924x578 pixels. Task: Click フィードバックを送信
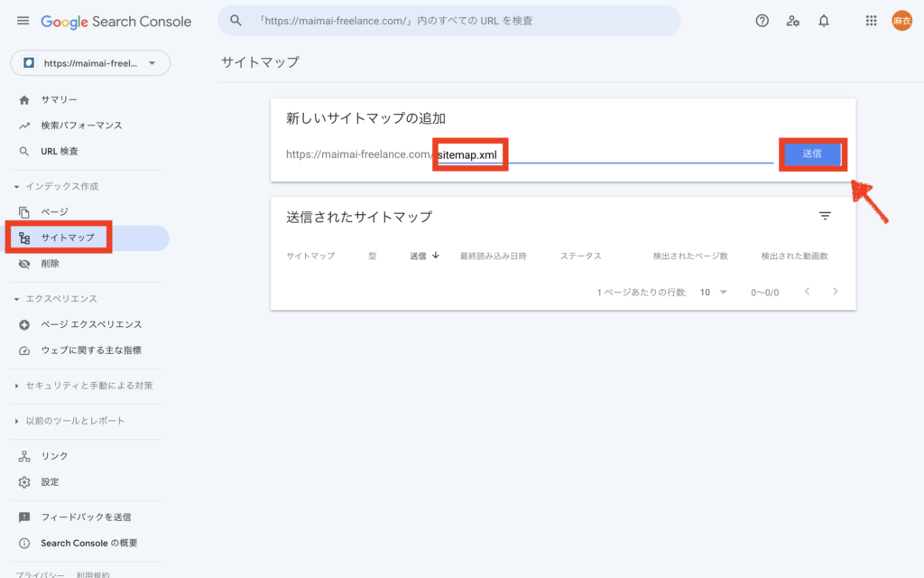click(86, 517)
